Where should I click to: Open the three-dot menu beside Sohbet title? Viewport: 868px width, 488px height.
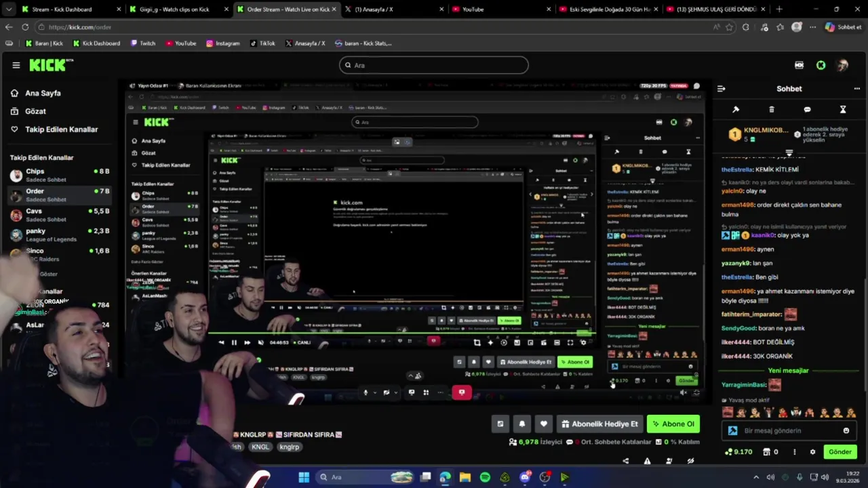857,89
